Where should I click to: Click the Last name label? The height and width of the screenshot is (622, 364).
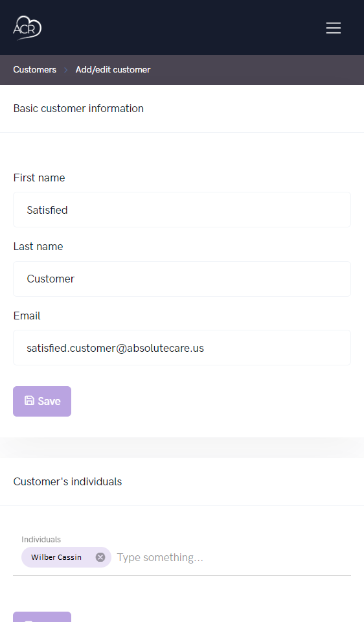[38, 246]
